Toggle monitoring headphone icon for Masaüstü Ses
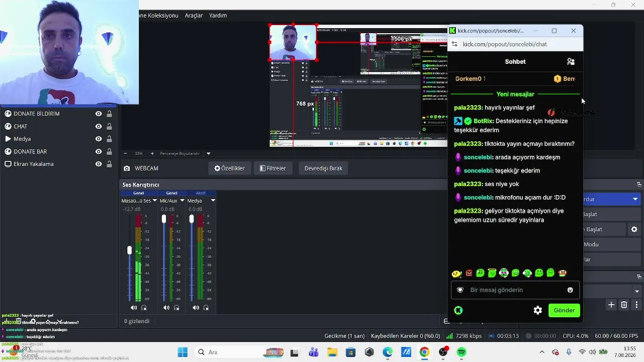Screen dimensions: 644x362 [x=144, y=308]
